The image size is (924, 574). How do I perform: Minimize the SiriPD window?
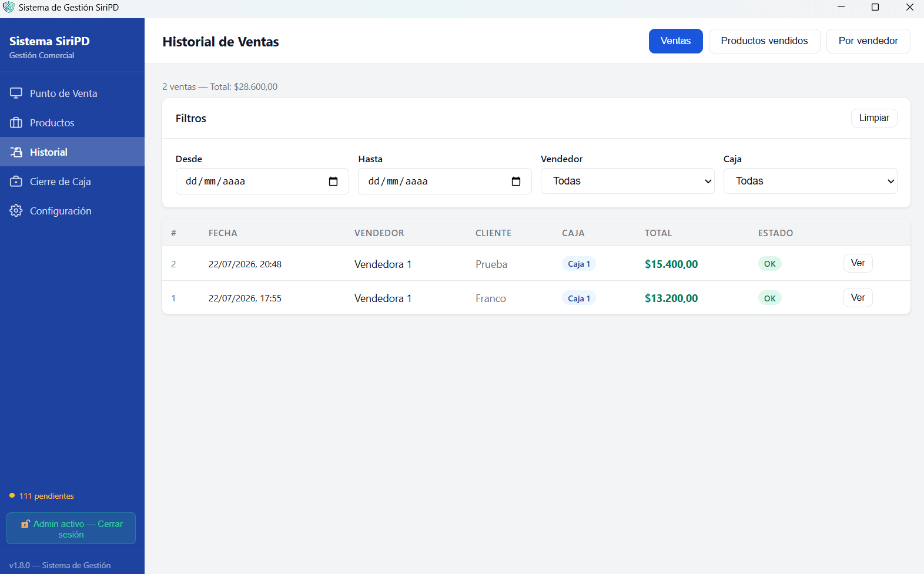841,7
